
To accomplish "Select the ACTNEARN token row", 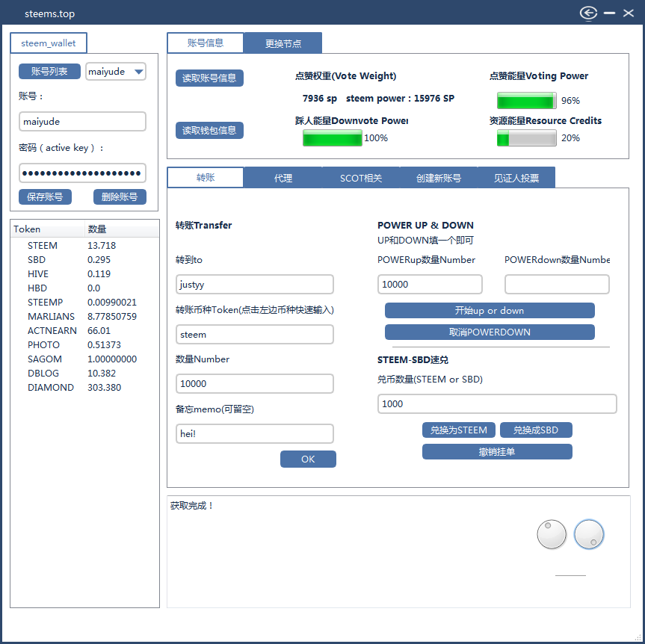I will click(x=84, y=331).
